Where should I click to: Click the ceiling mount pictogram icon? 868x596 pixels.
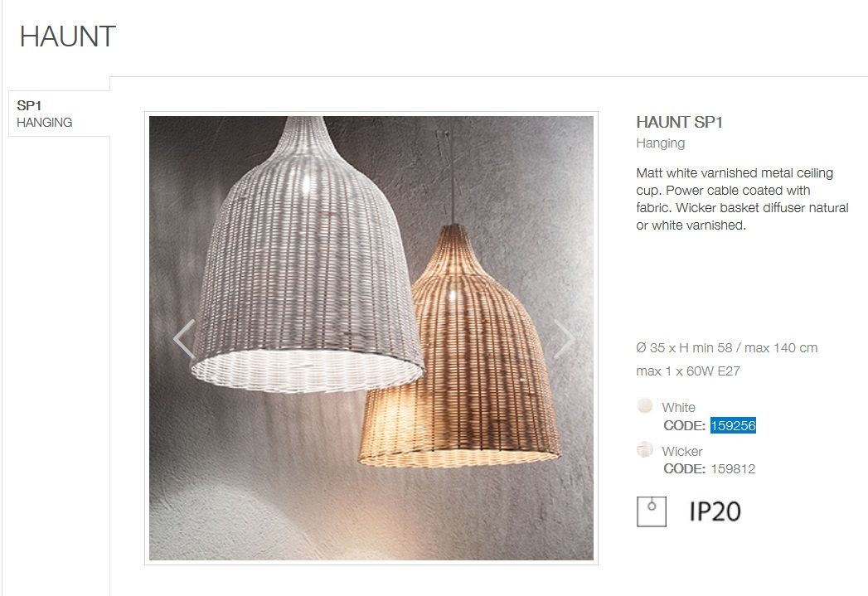[651, 511]
